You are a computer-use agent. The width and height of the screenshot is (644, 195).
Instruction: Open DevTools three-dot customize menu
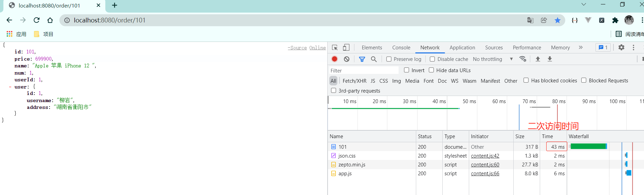[633, 48]
